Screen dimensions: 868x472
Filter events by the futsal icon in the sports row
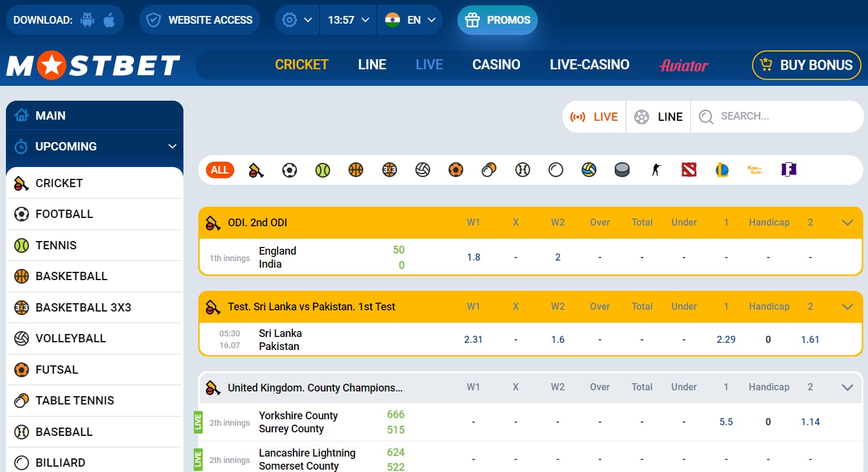click(456, 171)
